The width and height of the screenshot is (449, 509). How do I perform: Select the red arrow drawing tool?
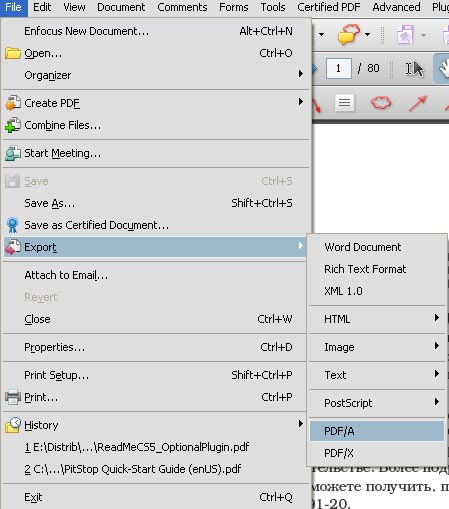click(x=418, y=103)
